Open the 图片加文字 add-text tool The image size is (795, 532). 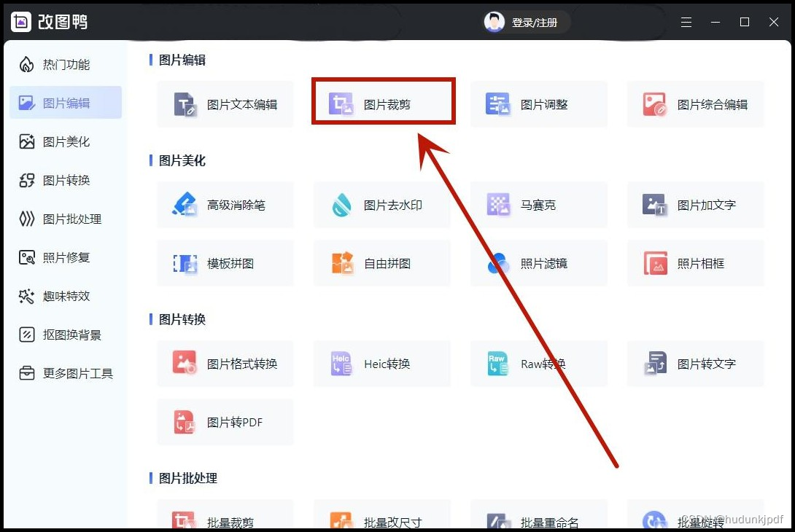point(695,205)
